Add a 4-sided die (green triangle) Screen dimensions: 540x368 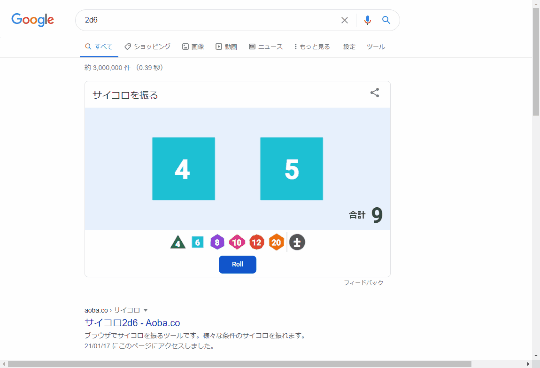178,242
